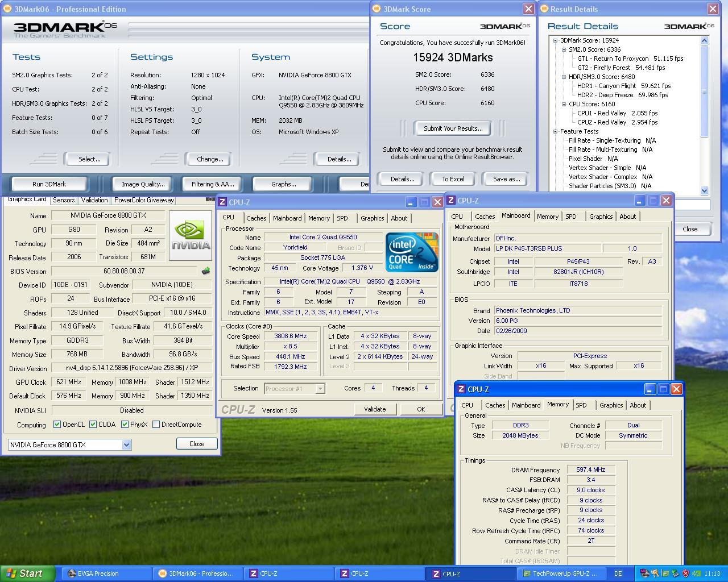The width and height of the screenshot is (728, 582).
Task: Click the Validate button in CPU-Z
Action: coord(375,409)
